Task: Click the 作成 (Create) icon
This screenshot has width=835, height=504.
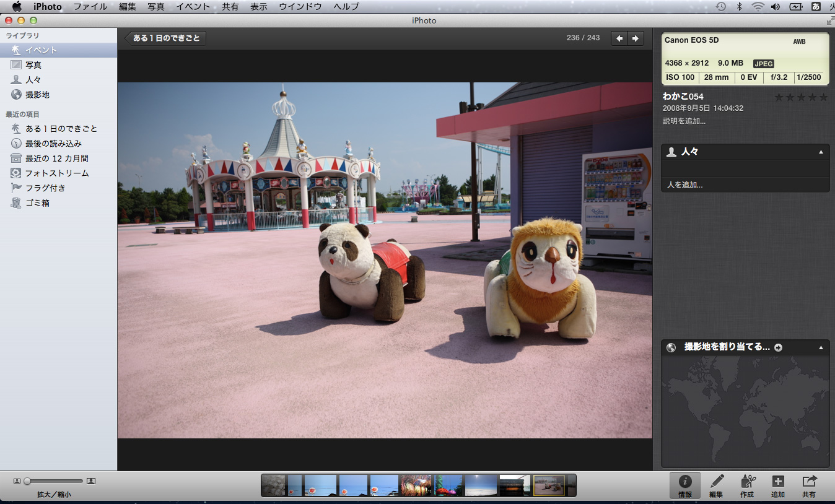Action: coord(747,485)
